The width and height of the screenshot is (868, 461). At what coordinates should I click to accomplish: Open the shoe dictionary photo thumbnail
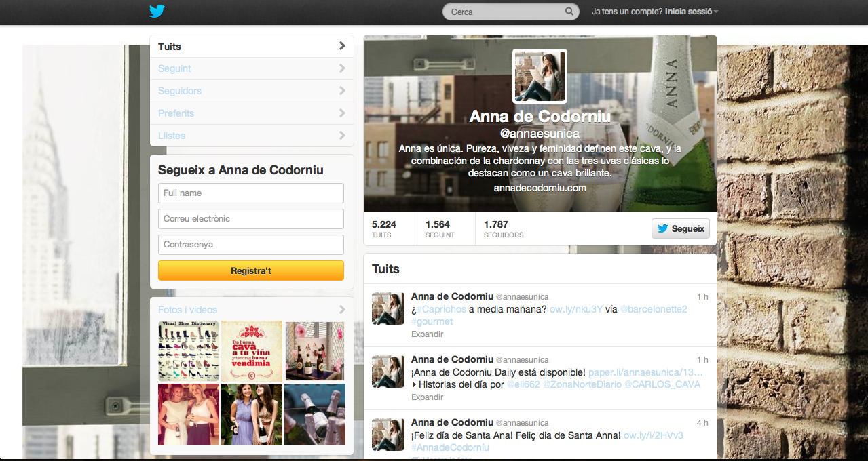pyautogui.click(x=189, y=350)
